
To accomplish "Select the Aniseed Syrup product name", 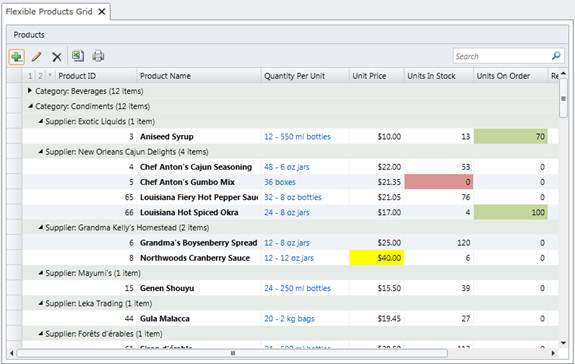I will 166,137.
